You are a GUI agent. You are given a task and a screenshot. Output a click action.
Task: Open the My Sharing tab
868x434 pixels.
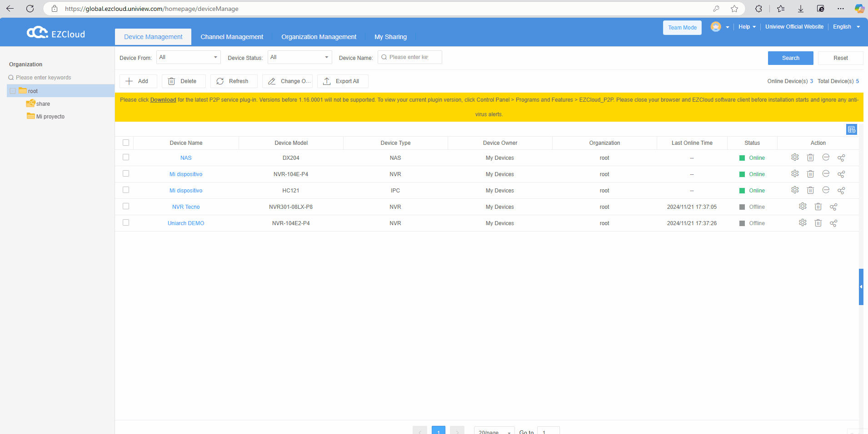390,36
